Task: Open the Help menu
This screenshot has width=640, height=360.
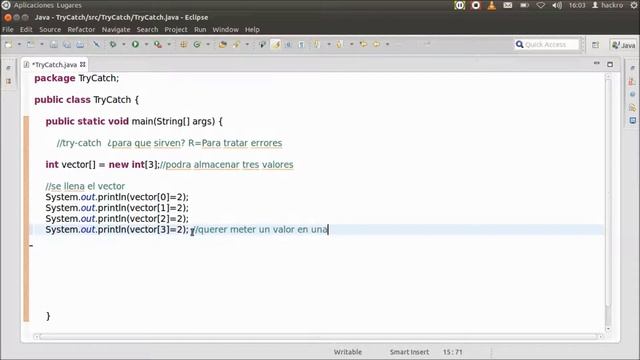Action: (x=252, y=29)
